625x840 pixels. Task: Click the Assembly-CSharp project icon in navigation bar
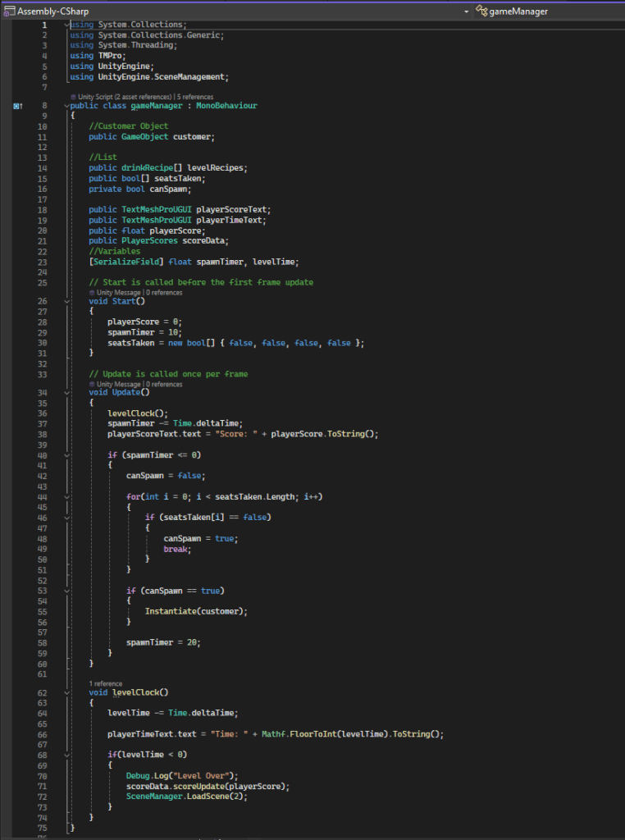(x=8, y=11)
